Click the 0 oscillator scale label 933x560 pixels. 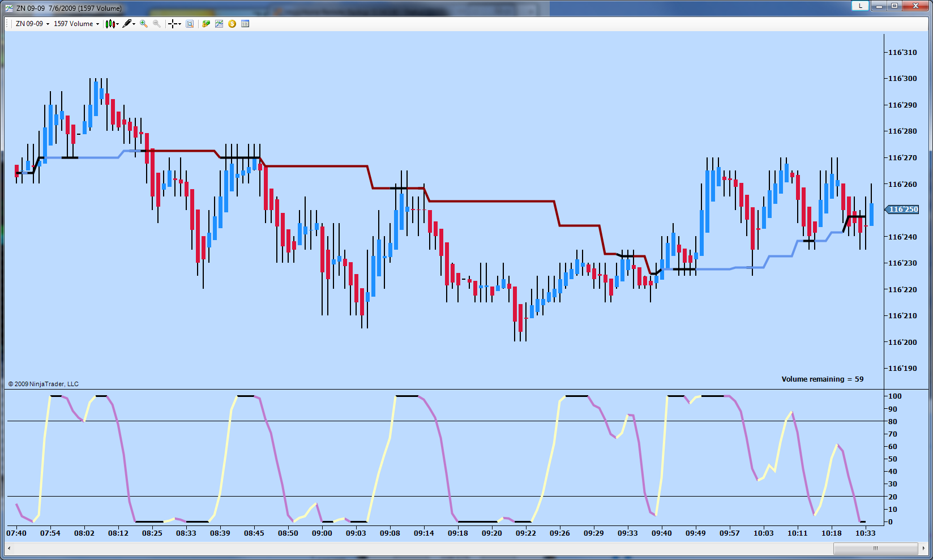pos(891,521)
